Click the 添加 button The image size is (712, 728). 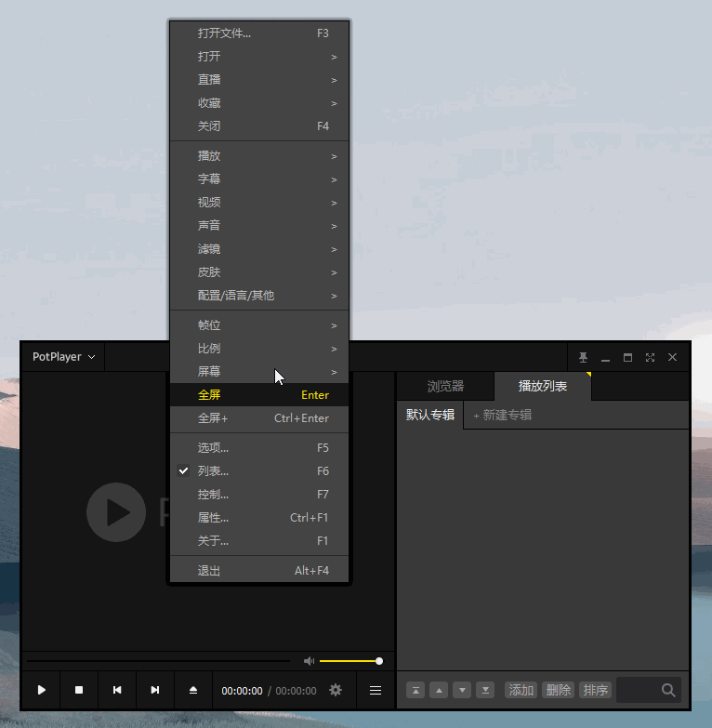point(521,691)
